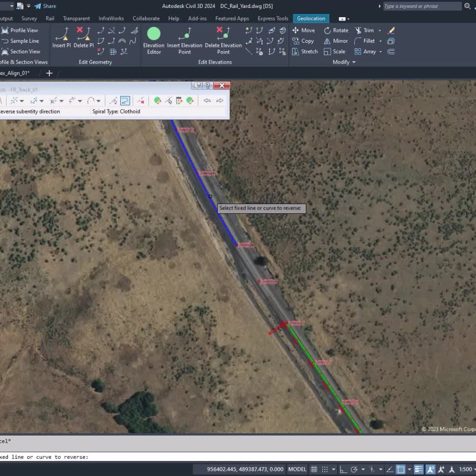Switch to the Geolocation ribbon tab
The height and width of the screenshot is (476, 476).
(x=311, y=19)
